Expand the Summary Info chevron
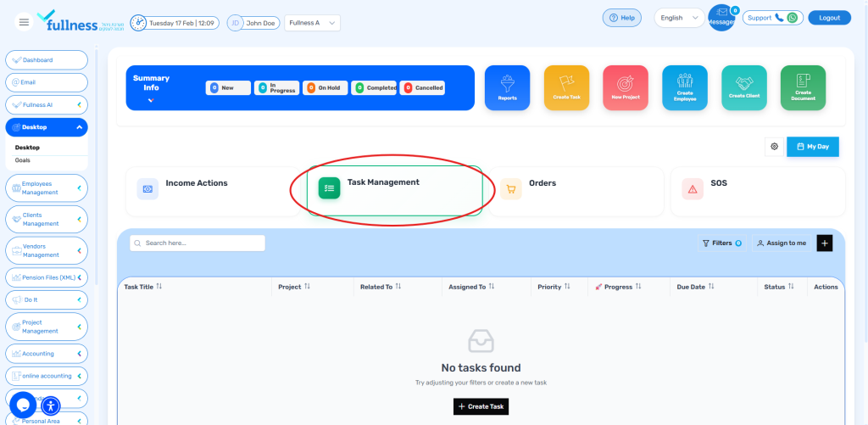 [x=151, y=100]
